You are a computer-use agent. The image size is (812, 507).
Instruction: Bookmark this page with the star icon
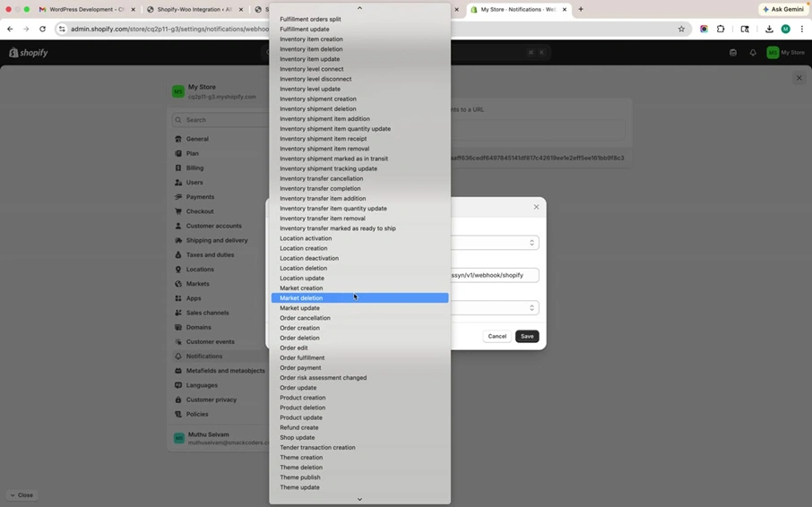[681, 29]
